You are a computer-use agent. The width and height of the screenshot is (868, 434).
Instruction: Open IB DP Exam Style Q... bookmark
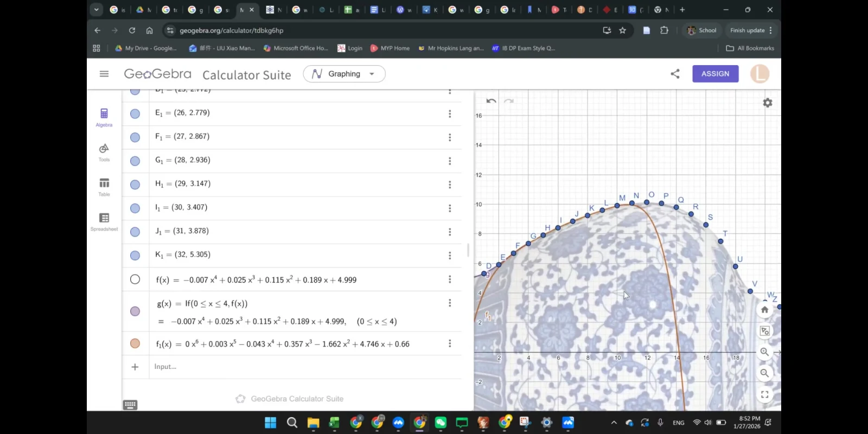pyautogui.click(x=524, y=48)
